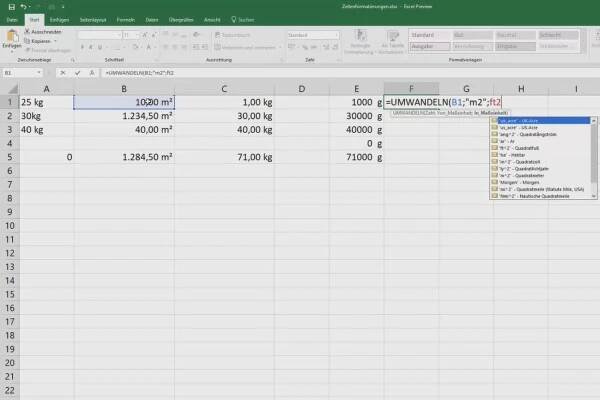Select column G header

pos(465,89)
